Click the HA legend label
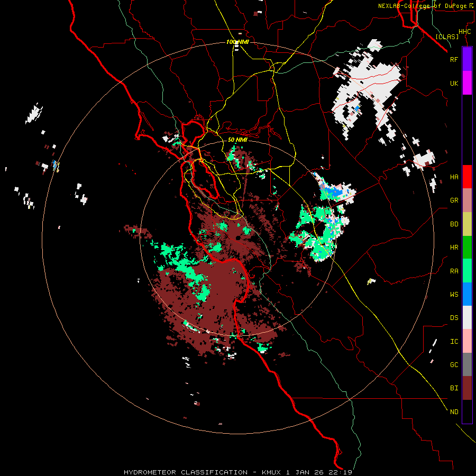 pyautogui.click(x=454, y=177)
